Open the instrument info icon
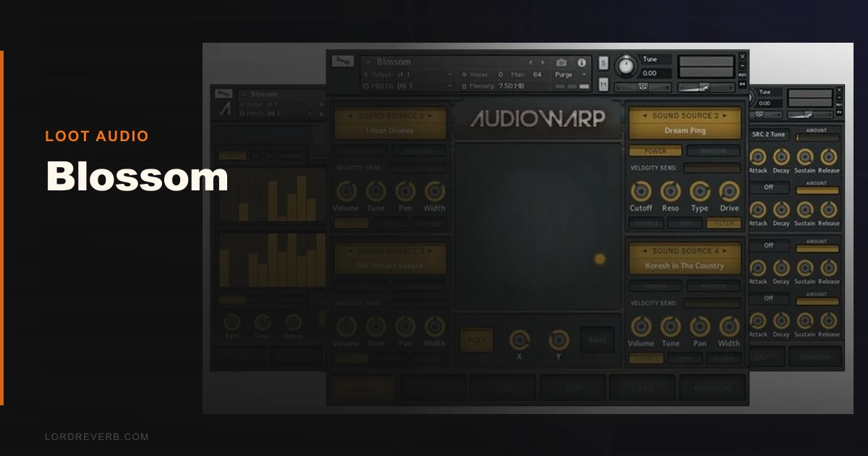The image size is (868, 456). click(582, 63)
